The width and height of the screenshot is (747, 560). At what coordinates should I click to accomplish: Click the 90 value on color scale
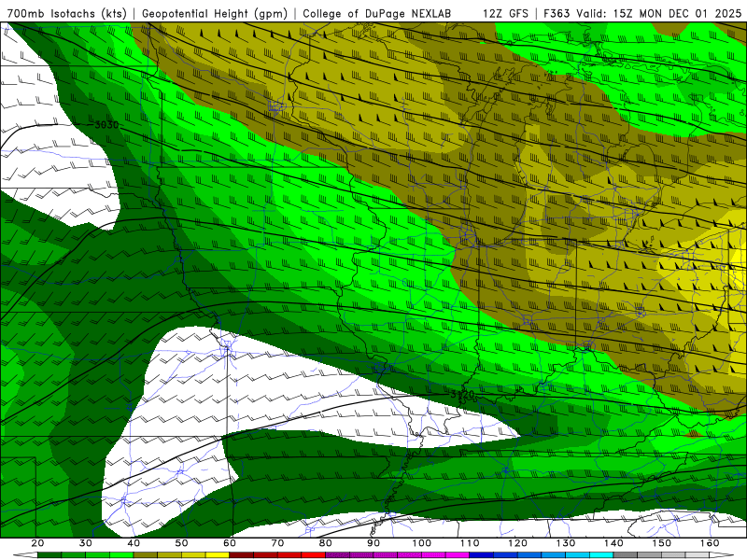(373, 543)
